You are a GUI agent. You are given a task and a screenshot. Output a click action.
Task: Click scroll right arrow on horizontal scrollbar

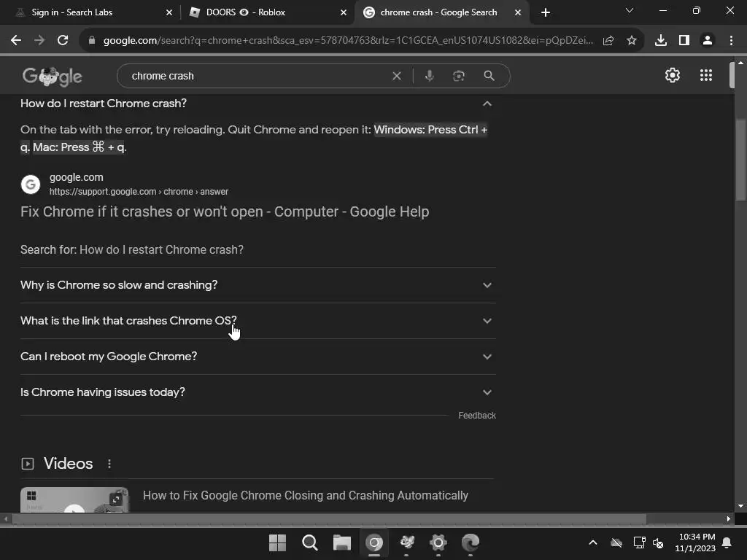coord(729,518)
